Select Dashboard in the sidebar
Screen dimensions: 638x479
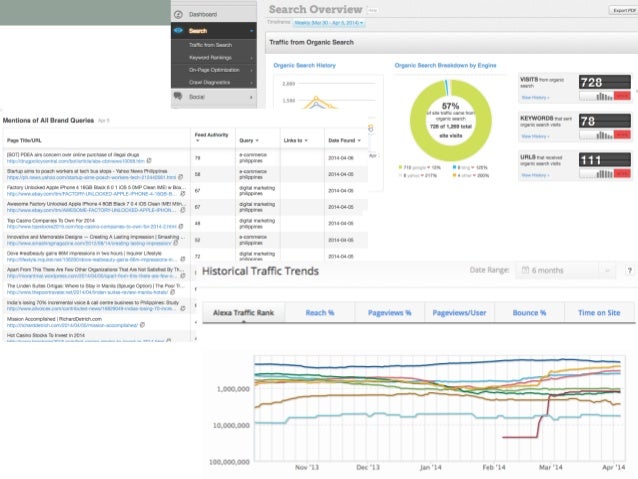(203, 15)
